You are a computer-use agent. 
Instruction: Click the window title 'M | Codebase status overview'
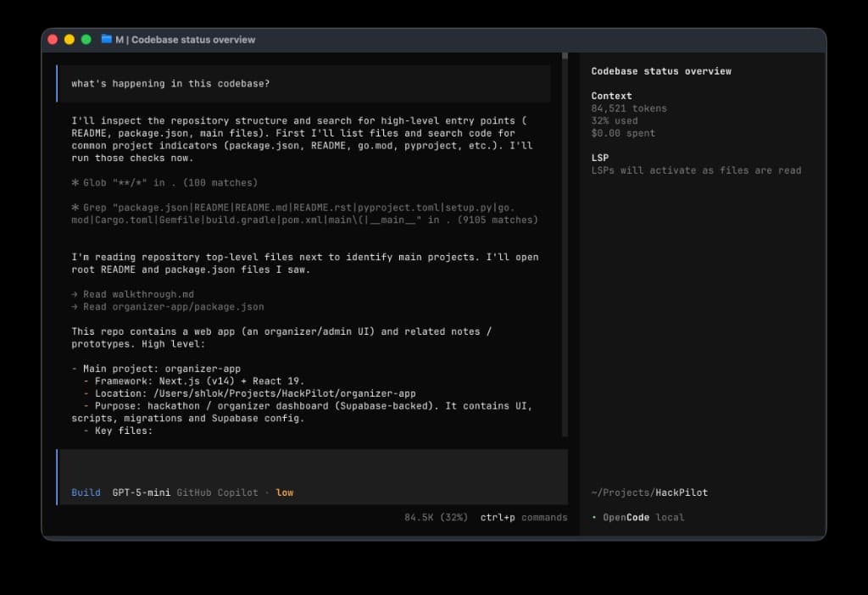click(185, 40)
